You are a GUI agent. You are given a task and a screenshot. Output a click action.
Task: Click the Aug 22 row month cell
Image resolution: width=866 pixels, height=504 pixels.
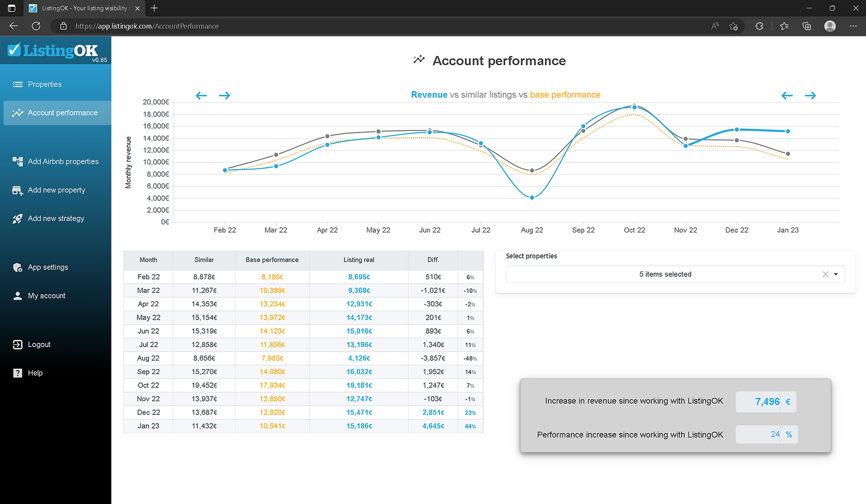tap(148, 358)
